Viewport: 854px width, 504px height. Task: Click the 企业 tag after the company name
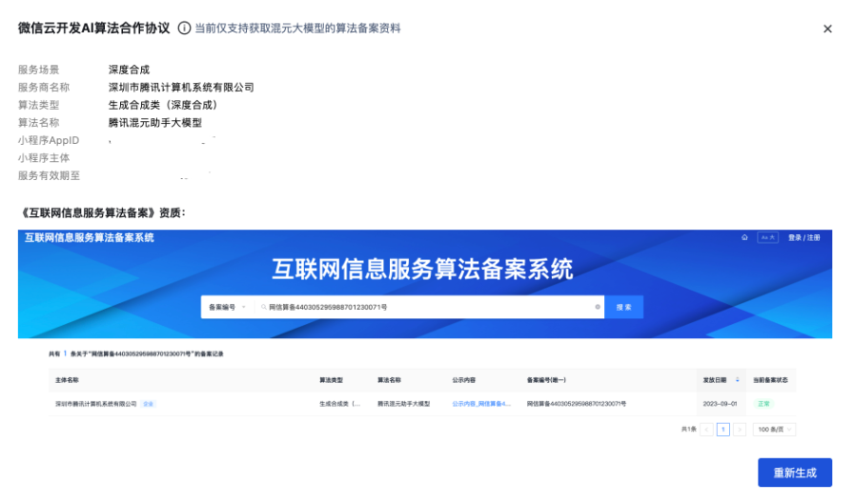pyautogui.click(x=148, y=404)
